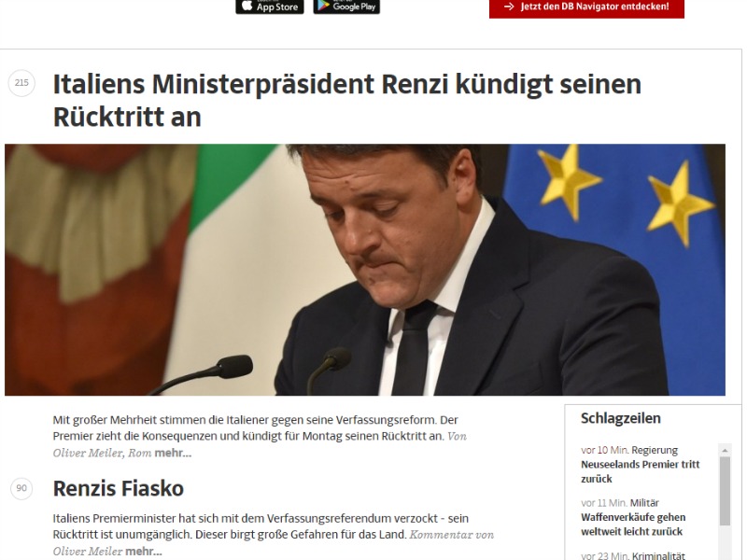Open Neuseelands Premier tritt zurück headline
This screenshot has width=747, height=560.
[640, 471]
